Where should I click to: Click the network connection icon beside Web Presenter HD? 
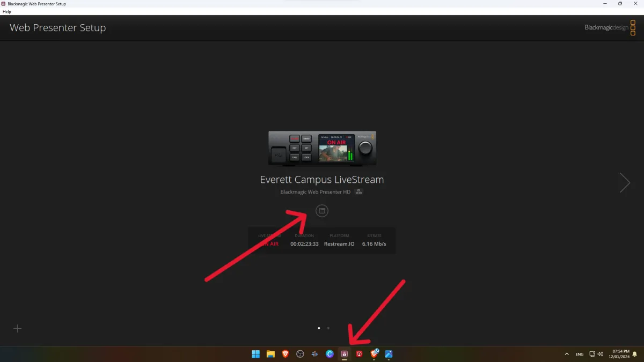(x=359, y=191)
